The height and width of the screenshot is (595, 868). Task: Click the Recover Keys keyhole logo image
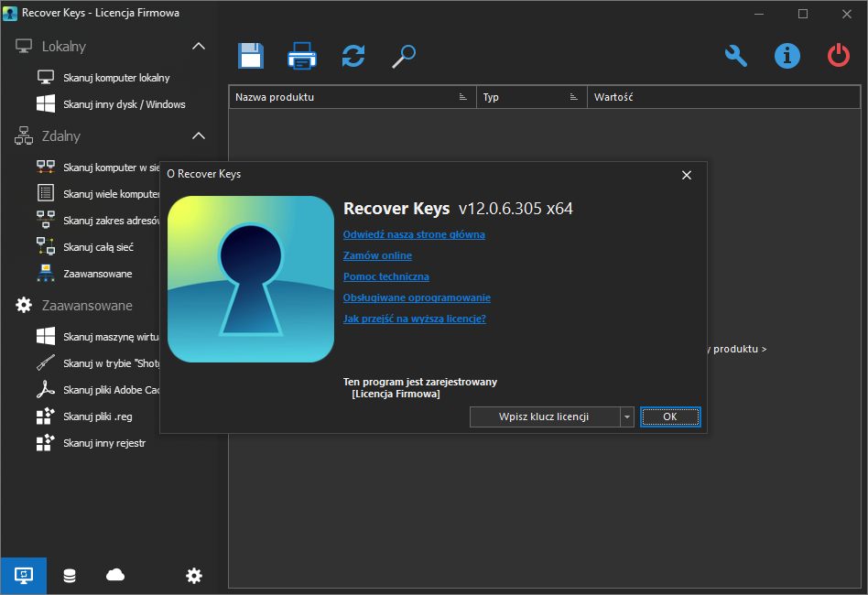(251, 279)
